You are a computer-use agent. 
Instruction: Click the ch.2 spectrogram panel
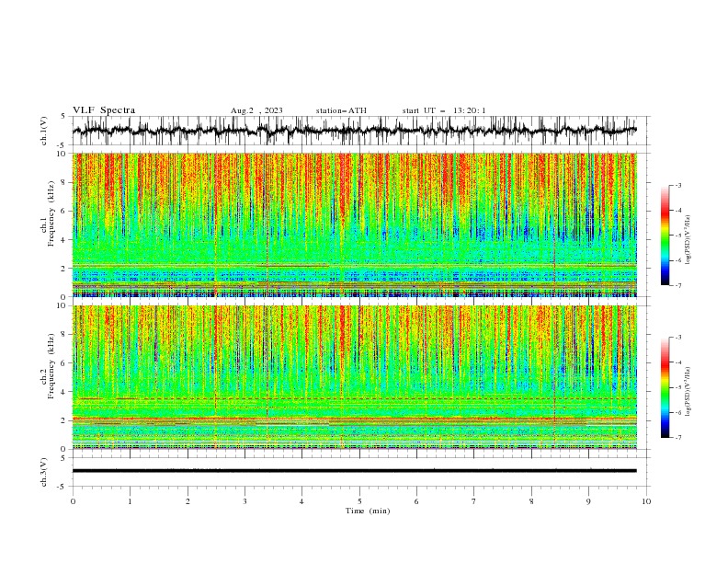coord(355,377)
